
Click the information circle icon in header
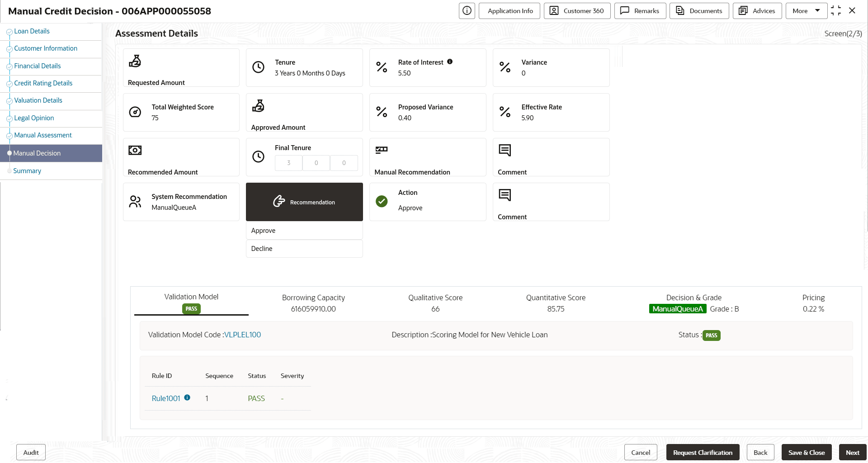[x=467, y=11]
